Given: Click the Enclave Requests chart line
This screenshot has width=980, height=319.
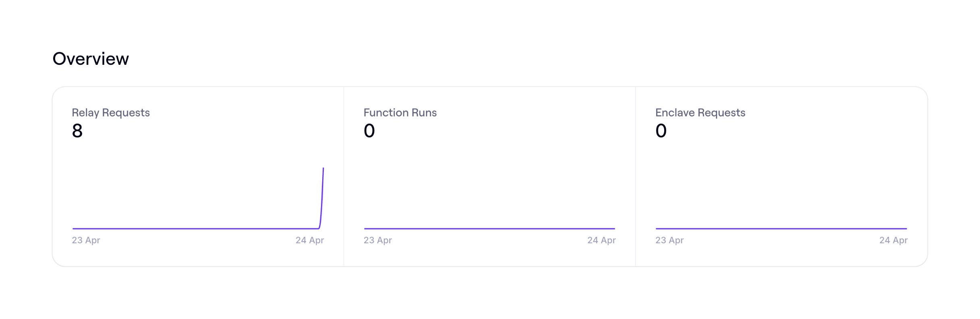Looking at the screenshot, I should (x=781, y=228).
